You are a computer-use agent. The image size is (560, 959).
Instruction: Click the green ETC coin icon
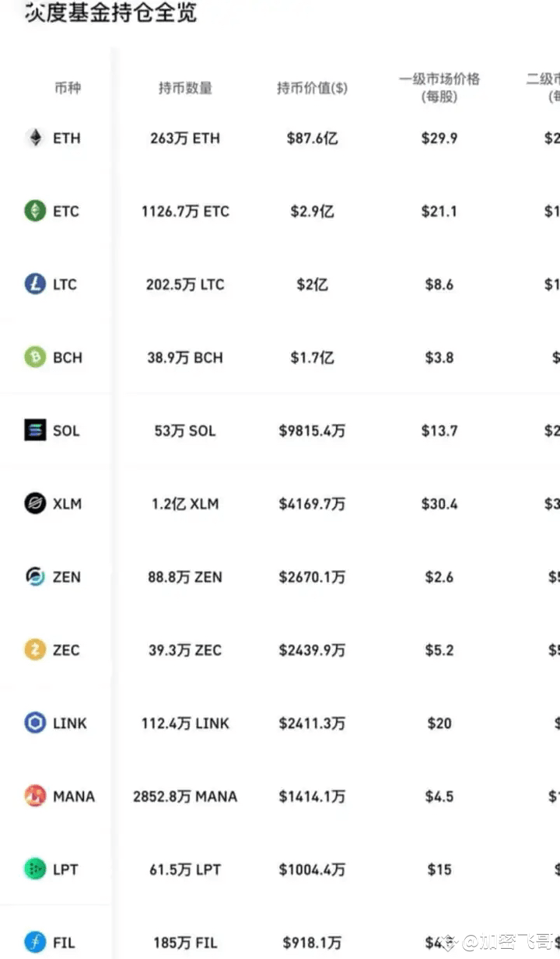tap(35, 211)
